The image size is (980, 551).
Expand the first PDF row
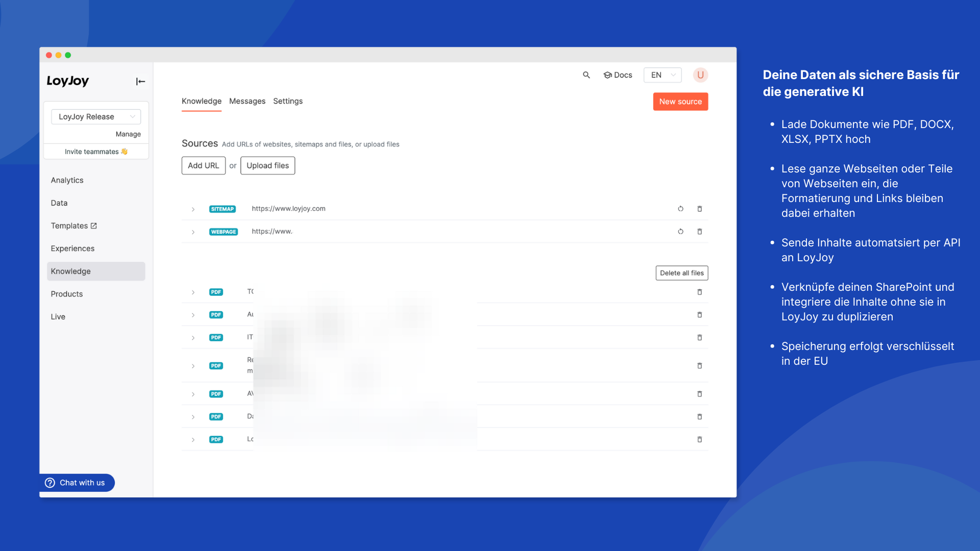tap(193, 292)
